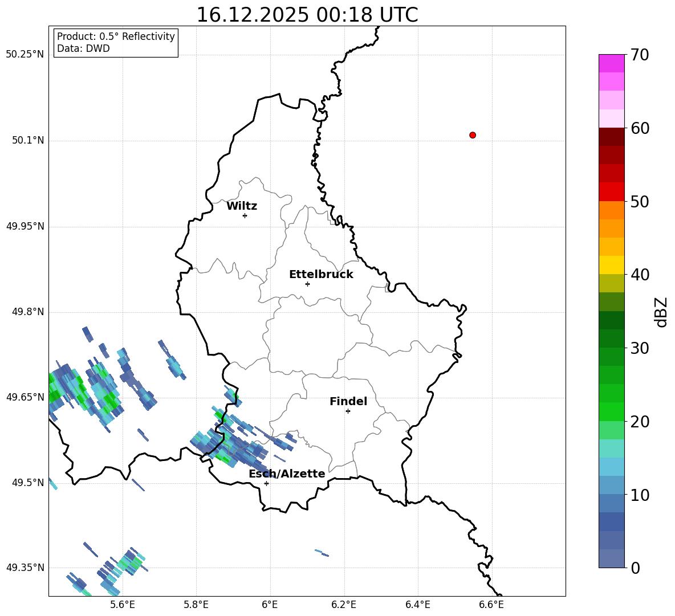Click the red radar site dot

[x=473, y=135]
